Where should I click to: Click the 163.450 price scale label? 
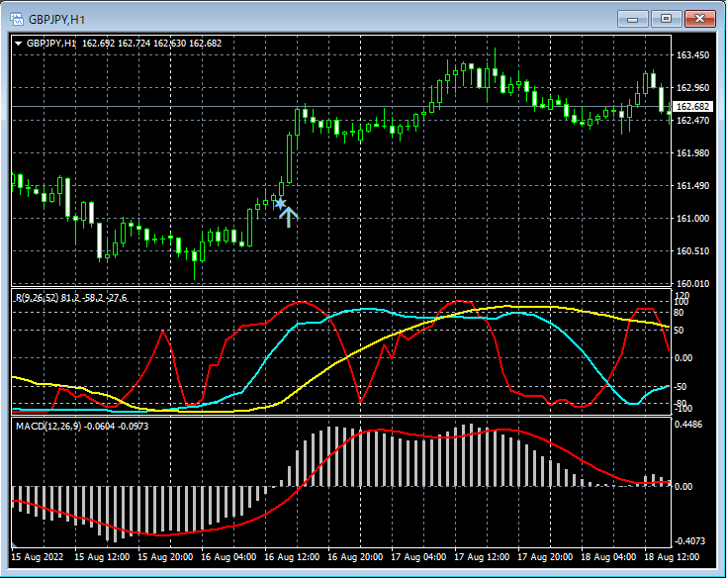pos(692,55)
